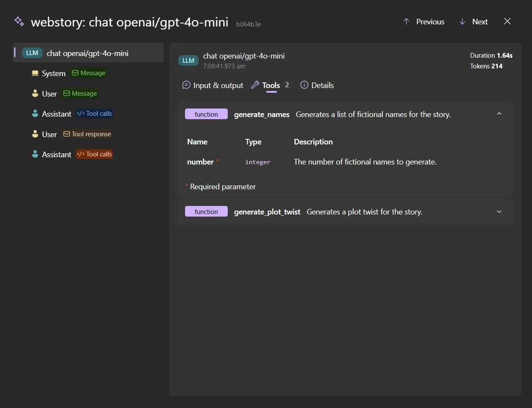Switch to the Input & output tab

point(218,85)
